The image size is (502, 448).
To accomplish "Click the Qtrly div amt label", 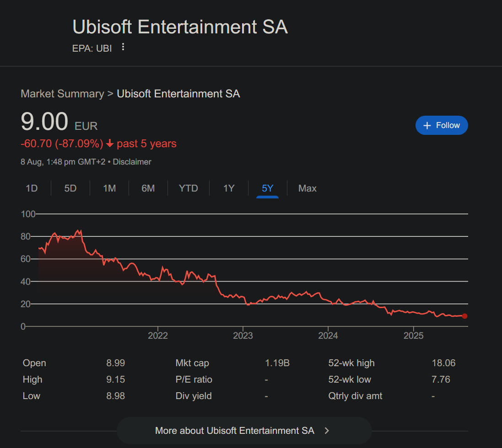I will pyautogui.click(x=355, y=396).
